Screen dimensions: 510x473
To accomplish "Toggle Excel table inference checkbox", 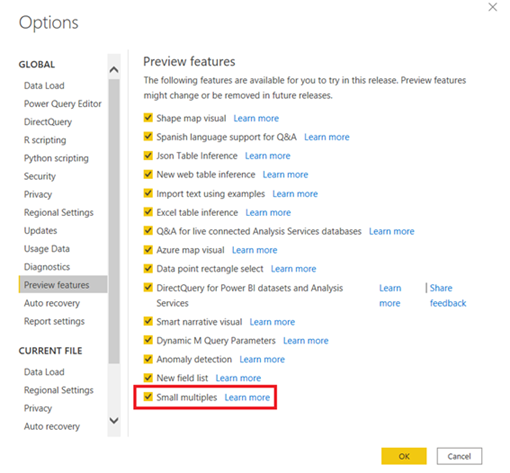I will coord(148,212).
